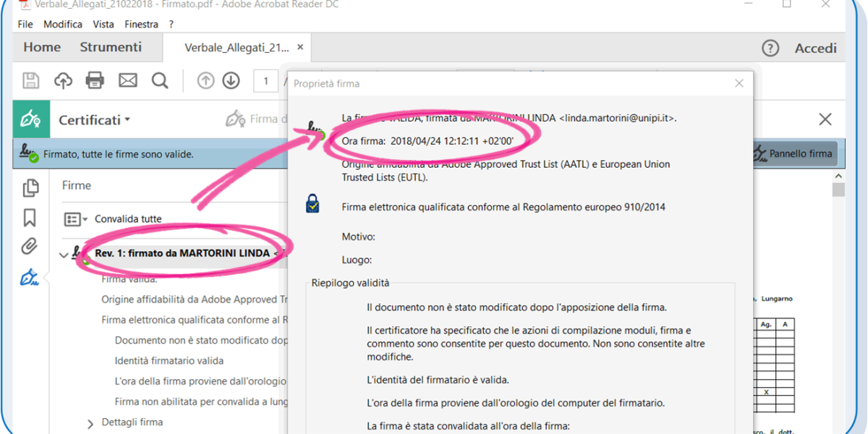Screen dimensions: 868x434
Task: Click the Save floppy disk icon
Action: (x=31, y=80)
